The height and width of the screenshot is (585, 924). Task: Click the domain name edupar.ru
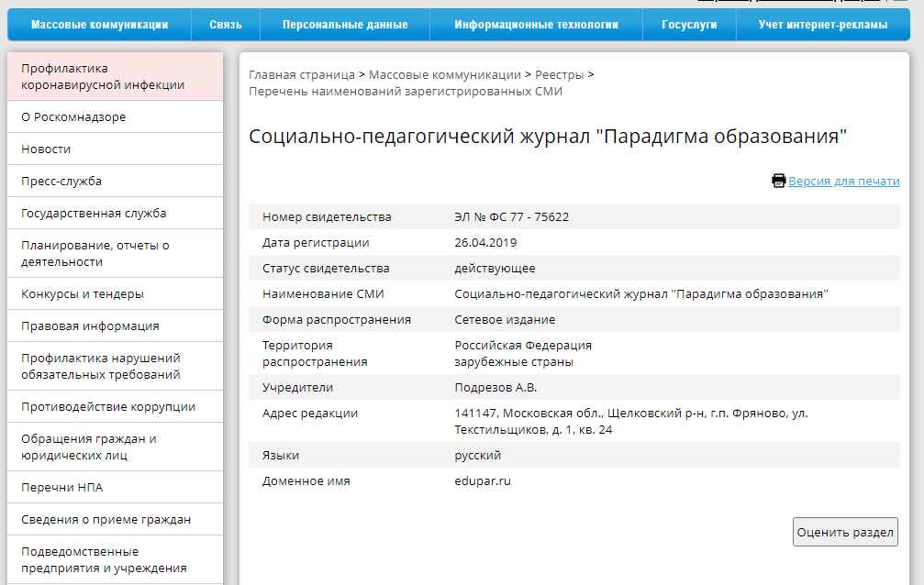483,480
